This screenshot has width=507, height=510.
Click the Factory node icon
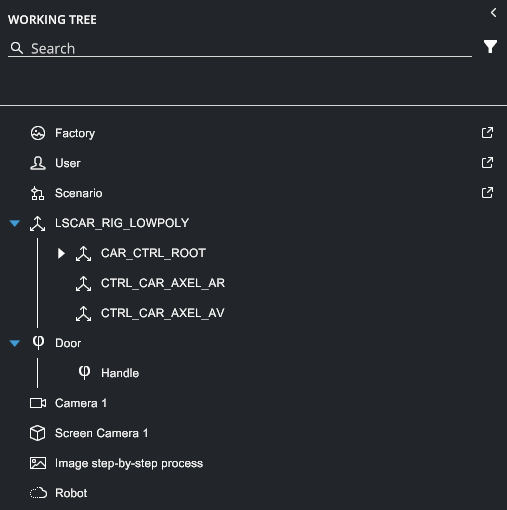38,133
